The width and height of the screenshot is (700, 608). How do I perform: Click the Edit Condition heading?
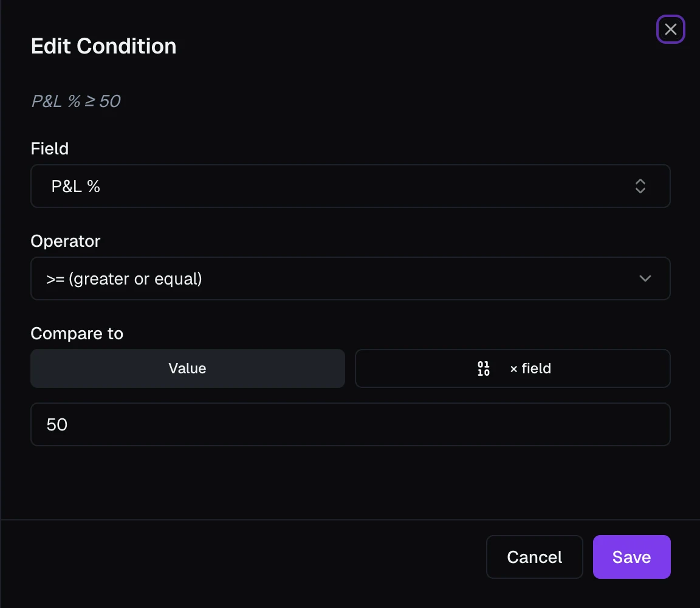[103, 46]
